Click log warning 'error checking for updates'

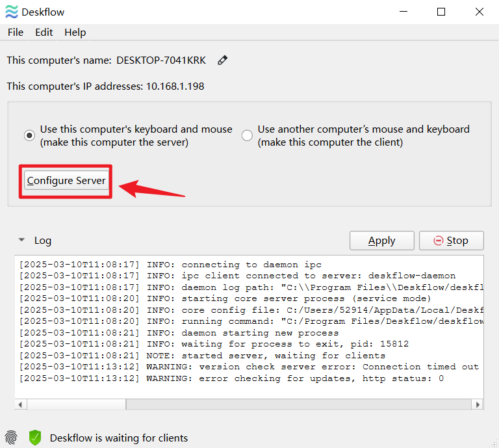pyautogui.click(x=231, y=378)
